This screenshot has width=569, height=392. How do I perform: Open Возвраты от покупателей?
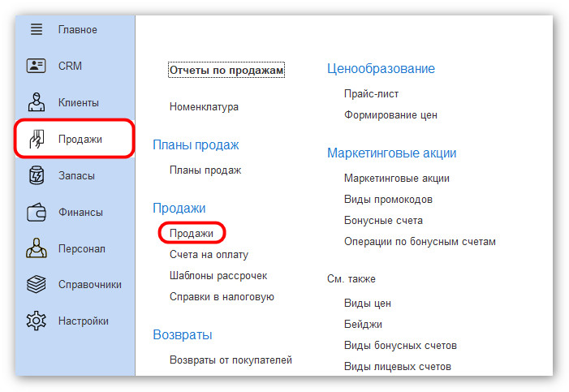pos(231,360)
